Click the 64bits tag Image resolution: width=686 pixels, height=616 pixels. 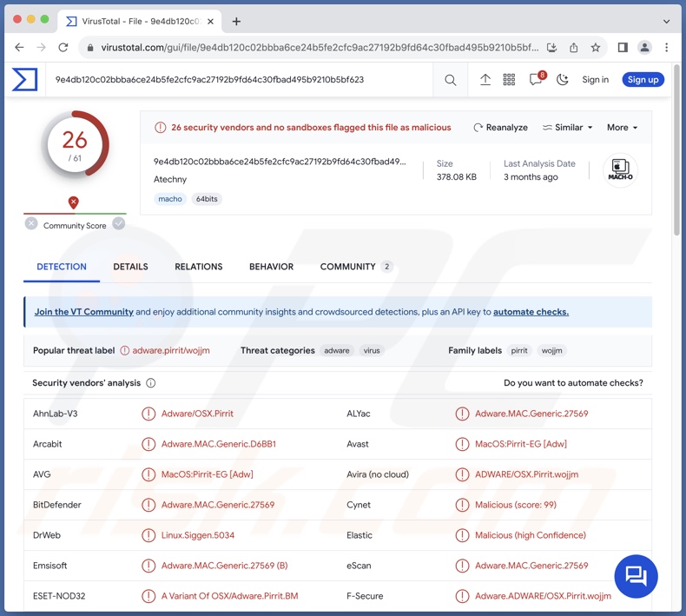click(207, 199)
